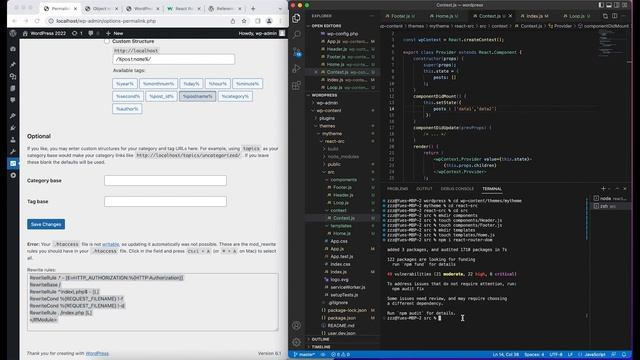Click the + New admin bar button
Viewport: 640px width, 360px height.
tap(115, 33)
